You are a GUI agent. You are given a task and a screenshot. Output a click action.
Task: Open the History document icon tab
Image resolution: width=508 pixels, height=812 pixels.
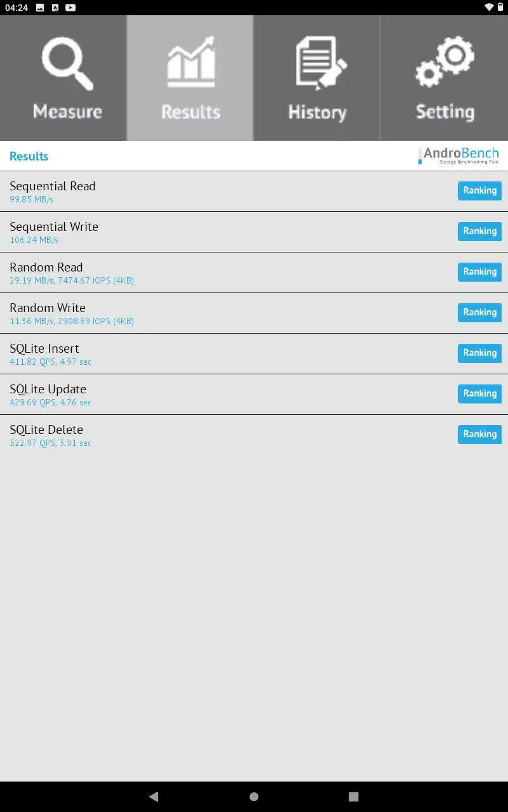(x=317, y=78)
